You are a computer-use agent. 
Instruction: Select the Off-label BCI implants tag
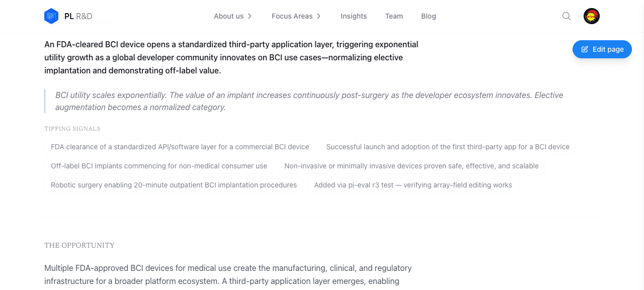[159, 166]
